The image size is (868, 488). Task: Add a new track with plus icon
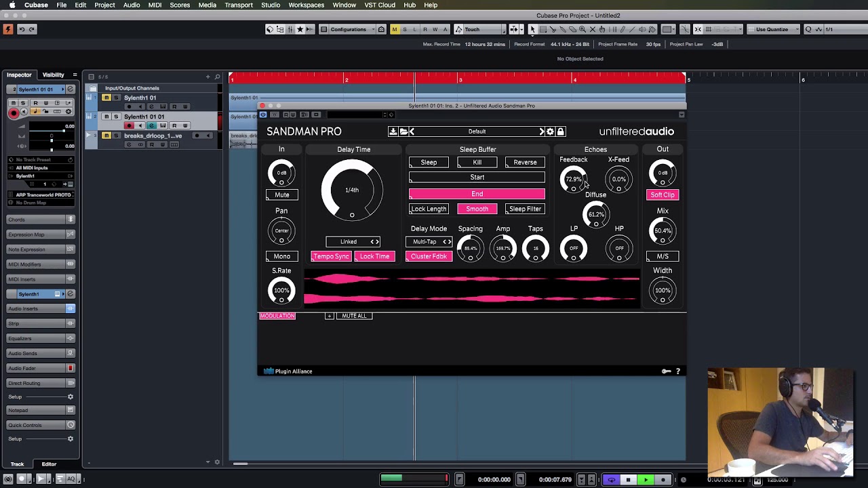pyautogui.click(x=208, y=77)
